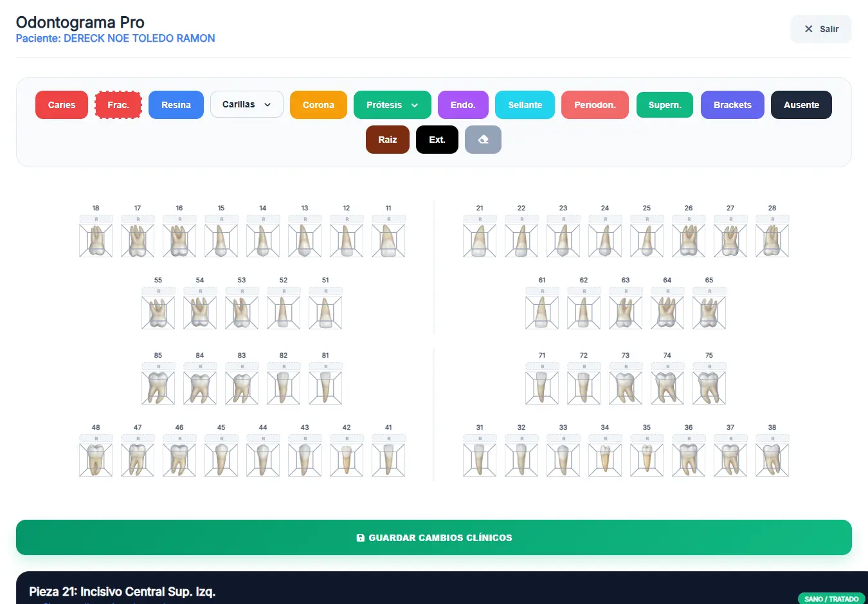Screen dimensions: 868x604
Task: Select lower tooth 45
Action: (x=221, y=460)
